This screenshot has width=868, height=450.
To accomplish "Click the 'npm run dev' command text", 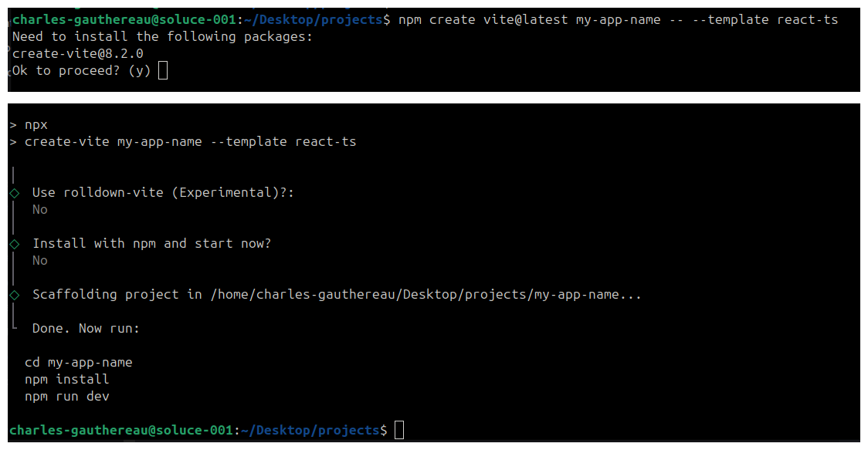I will [67, 396].
